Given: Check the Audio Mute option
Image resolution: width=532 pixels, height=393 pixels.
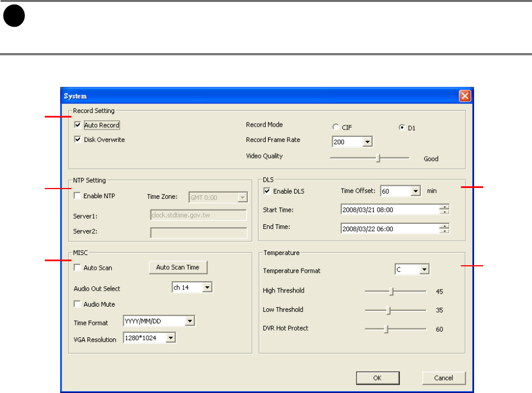Looking at the screenshot, I should 77,304.
